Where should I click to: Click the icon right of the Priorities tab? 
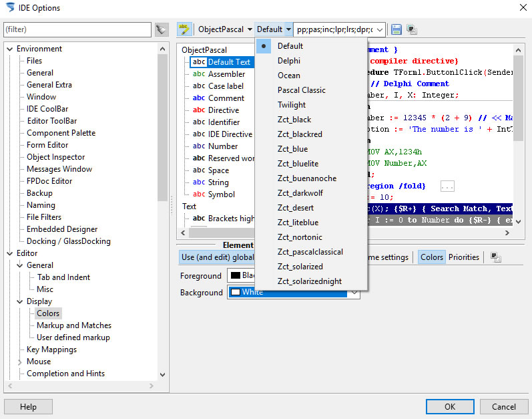tap(496, 257)
